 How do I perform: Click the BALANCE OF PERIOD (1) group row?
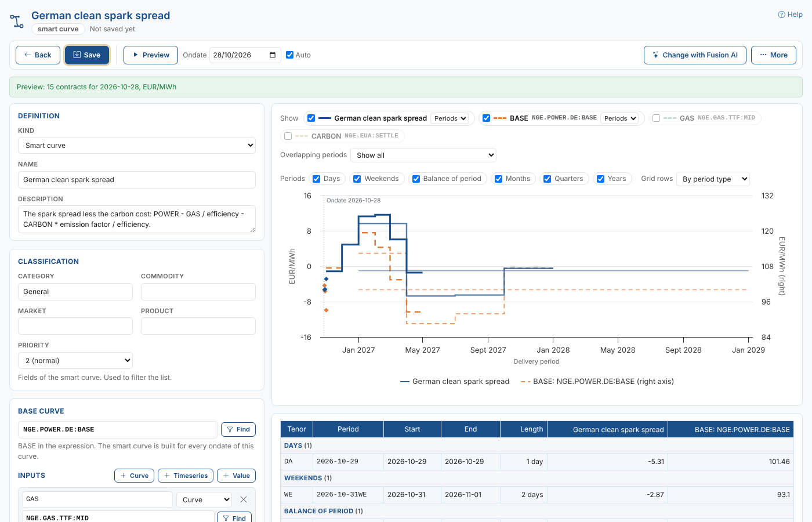click(537, 511)
